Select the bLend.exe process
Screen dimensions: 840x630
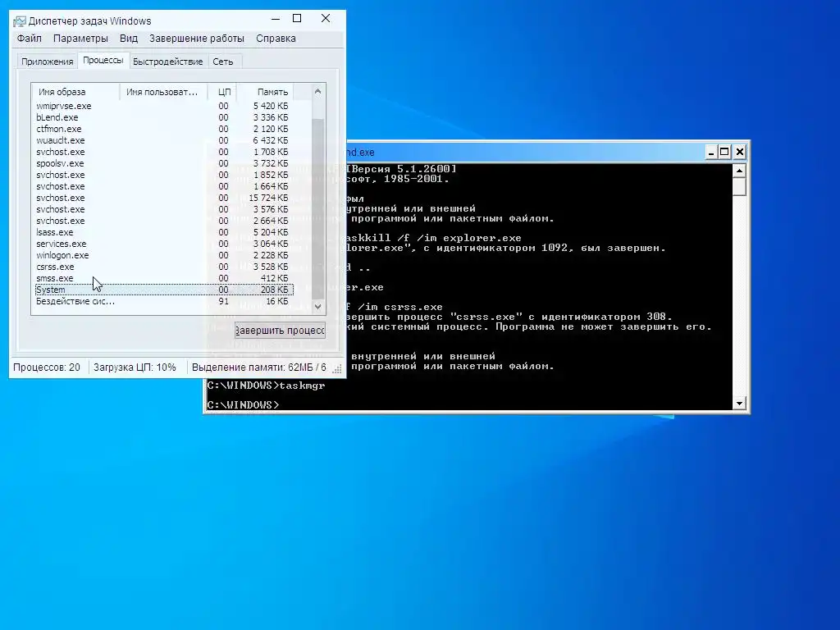point(162,117)
